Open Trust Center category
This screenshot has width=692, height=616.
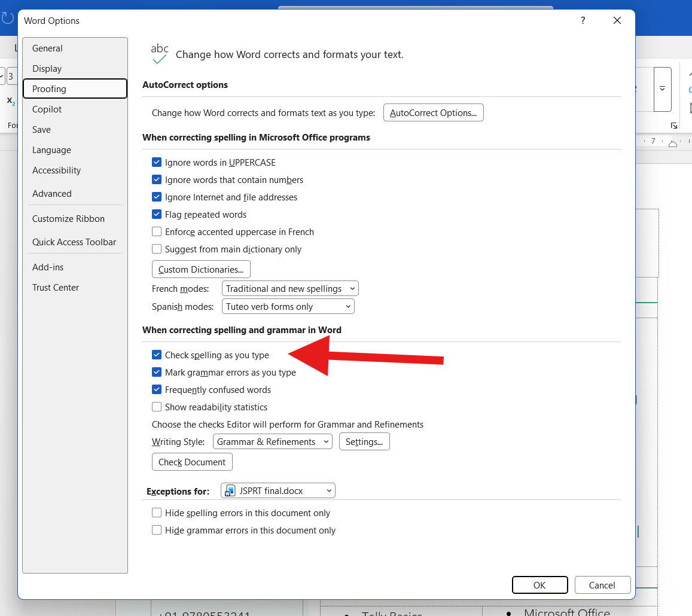pyautogui.click(x=75, y=287)
